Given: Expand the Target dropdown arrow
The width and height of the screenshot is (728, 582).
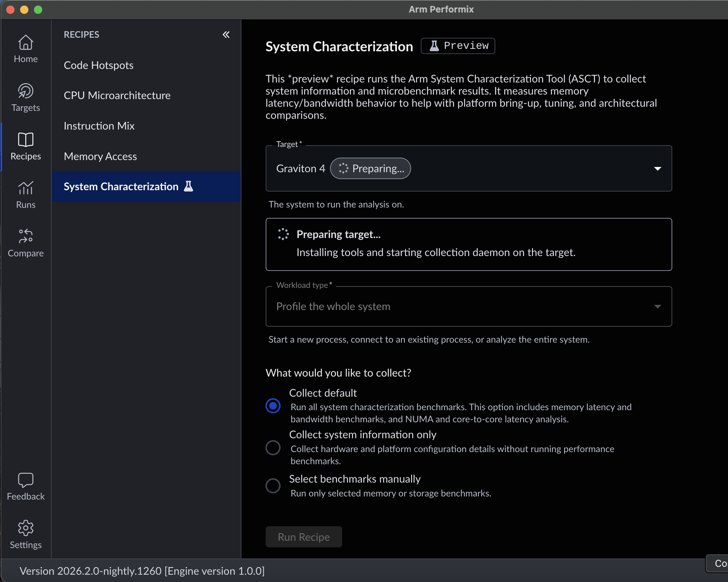Looking at the screenshot, I should click(658, 169).
